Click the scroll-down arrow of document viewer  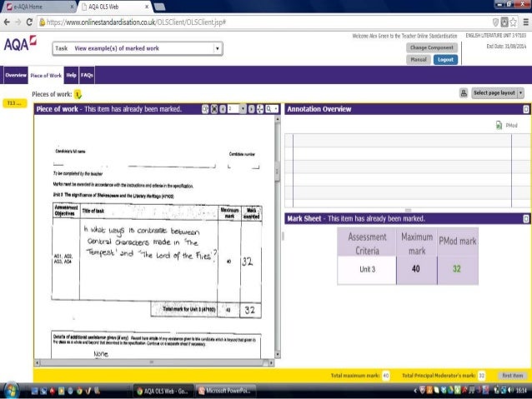coord(277,355)
